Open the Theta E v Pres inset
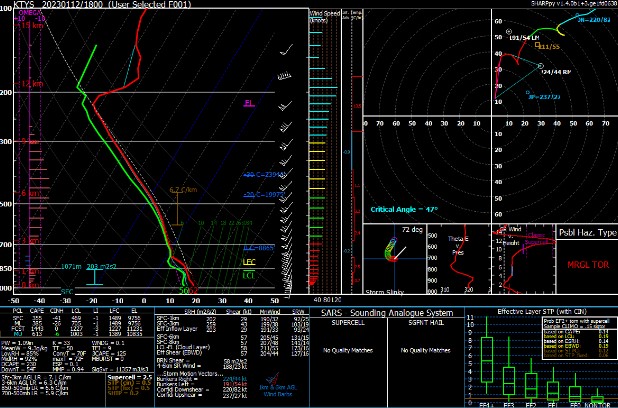 coord(458,259)
